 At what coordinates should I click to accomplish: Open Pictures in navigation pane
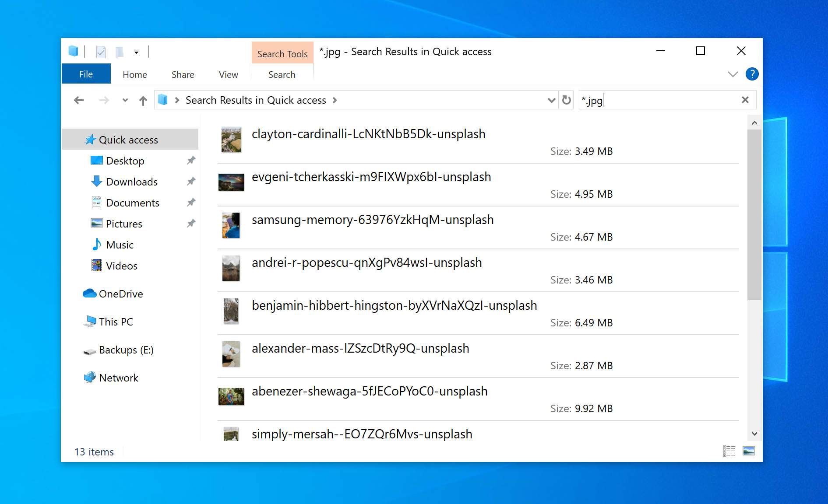pos(124,224)
